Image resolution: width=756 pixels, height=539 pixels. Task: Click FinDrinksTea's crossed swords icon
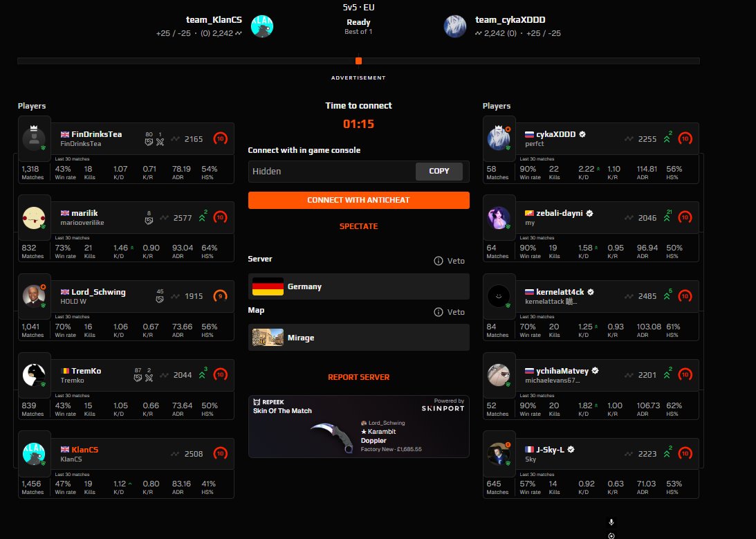pyautogui.click(x=160, y=142)
